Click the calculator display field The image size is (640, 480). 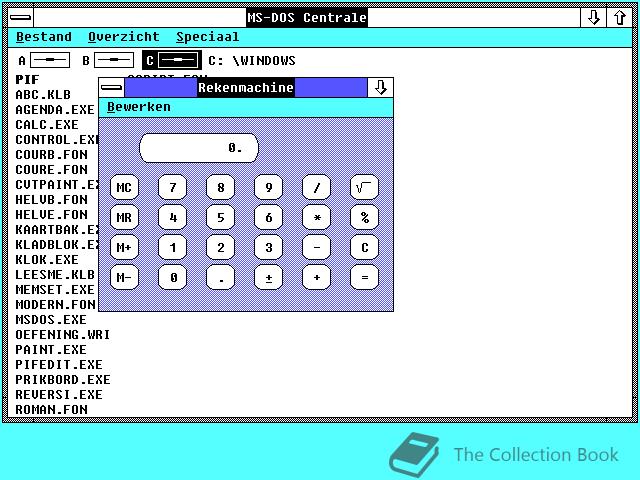click(199, 148)
